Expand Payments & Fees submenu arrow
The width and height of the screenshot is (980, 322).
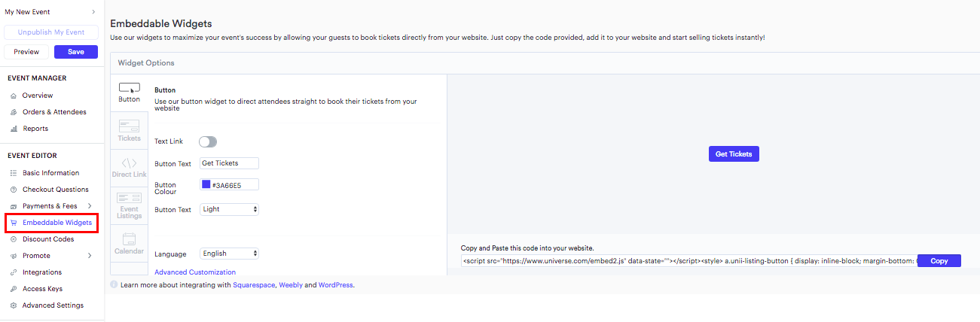90,206
